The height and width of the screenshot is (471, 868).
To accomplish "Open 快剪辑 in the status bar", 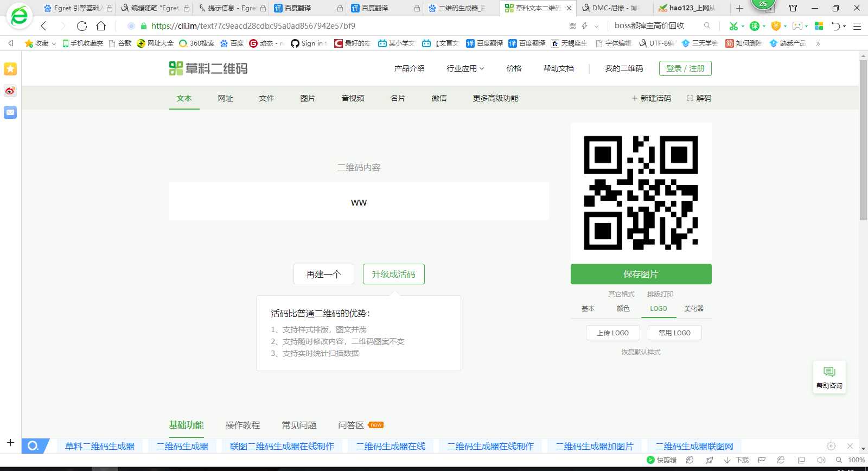I will pyautogui.click(x=661, y=460).
